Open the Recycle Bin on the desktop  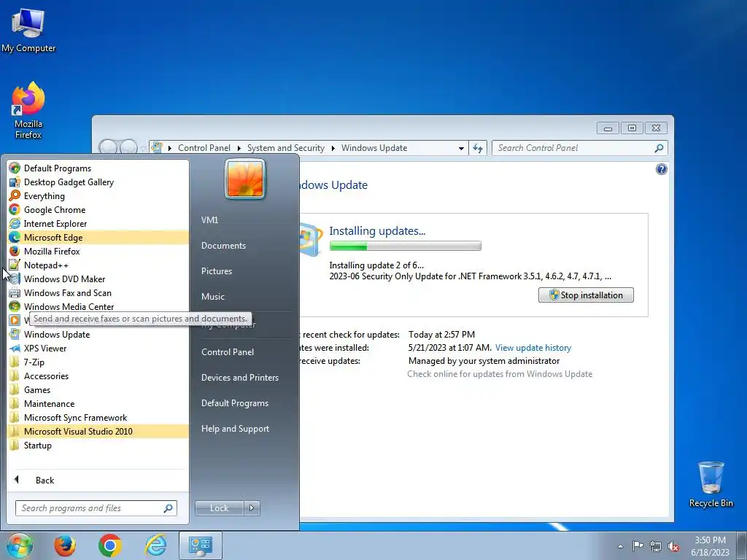[711, 484]
